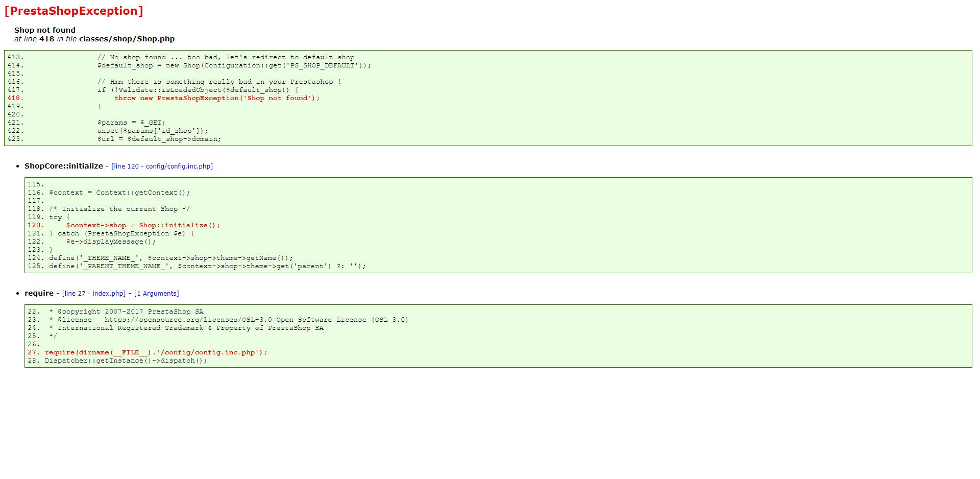Click the 'ShopCore::initialize' stack entry title

[x=64, y=166]
